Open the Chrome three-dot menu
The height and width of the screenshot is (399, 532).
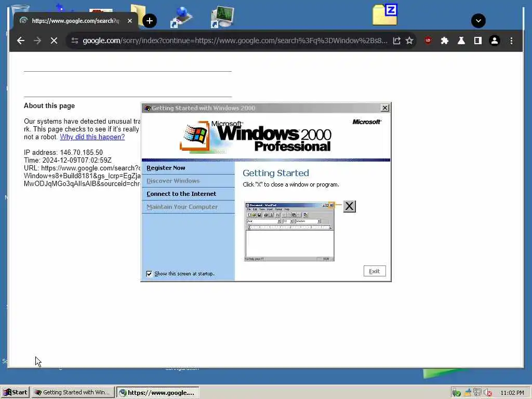pos(511,41)
